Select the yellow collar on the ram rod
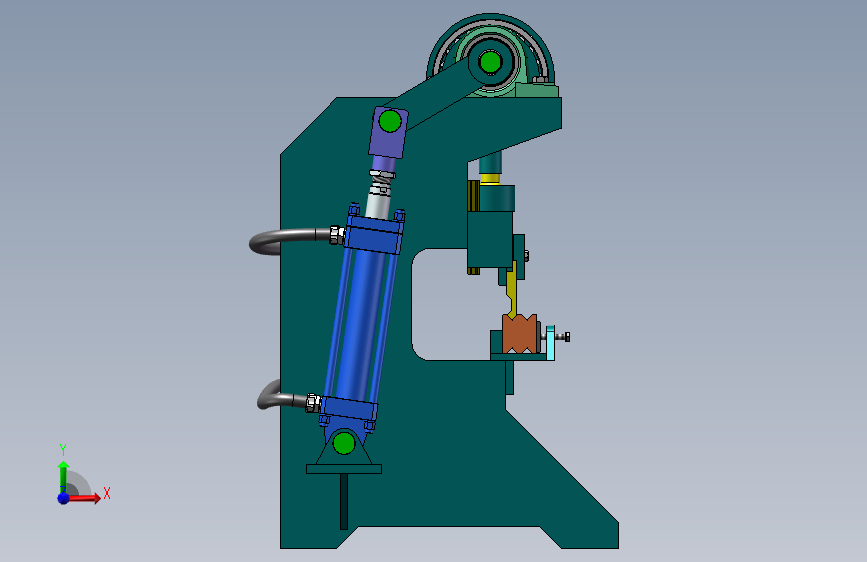This screenshot has width=867, height=562. pos(490,179)
